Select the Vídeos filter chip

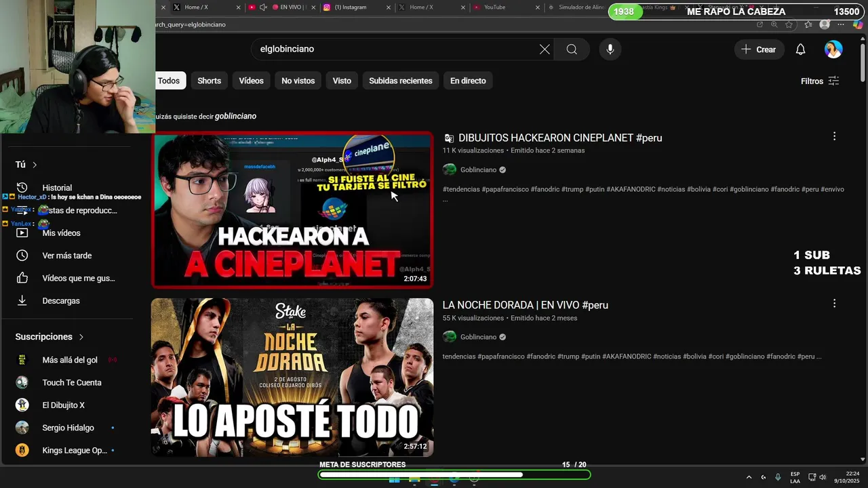[x=251, y=81]
